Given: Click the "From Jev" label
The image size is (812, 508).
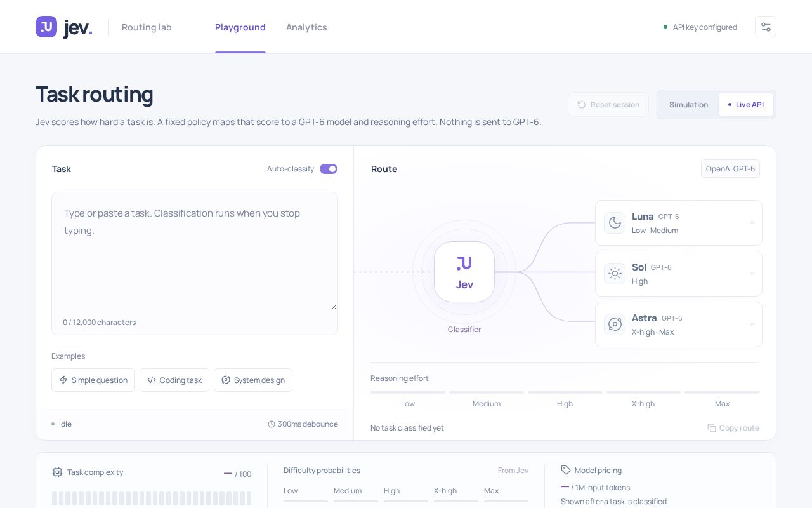Looking at the screenshot, I should pos(513,471).
